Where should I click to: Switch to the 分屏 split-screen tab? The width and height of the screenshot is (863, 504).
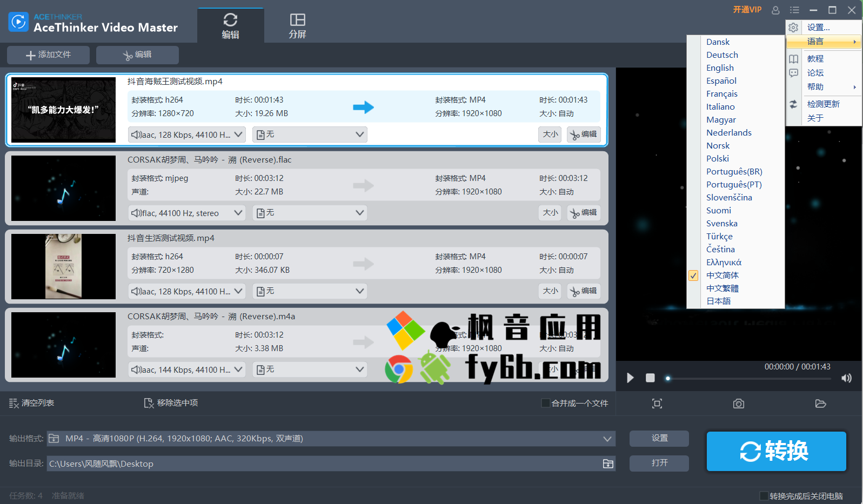pyautogui.click(x=297, y=25)
